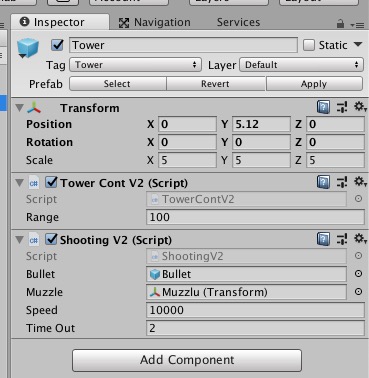The height and width of the screenshot is (378, 369).
Task: Collapse the Transform component foldout
Action: pyautogui.click(x=20, y=108)
